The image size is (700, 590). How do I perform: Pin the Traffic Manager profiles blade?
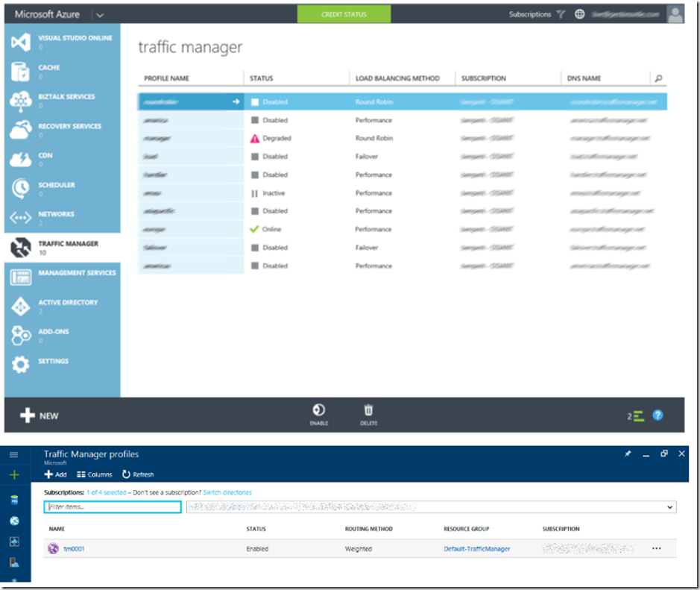point(628,454)
